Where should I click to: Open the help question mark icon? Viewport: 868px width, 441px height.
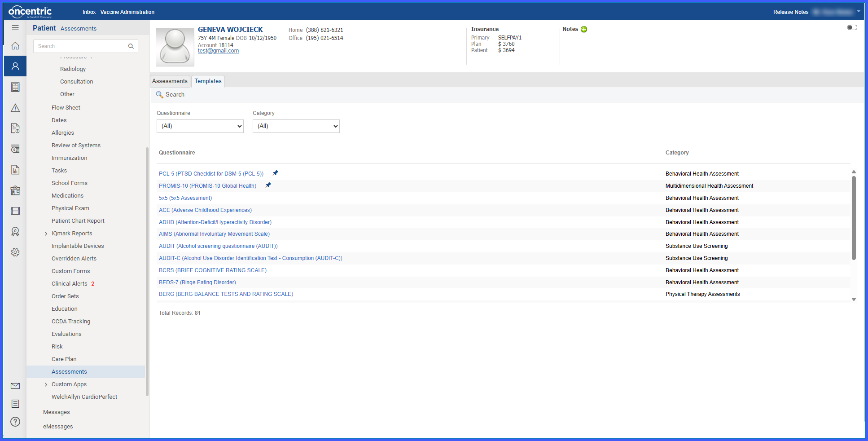15,422
